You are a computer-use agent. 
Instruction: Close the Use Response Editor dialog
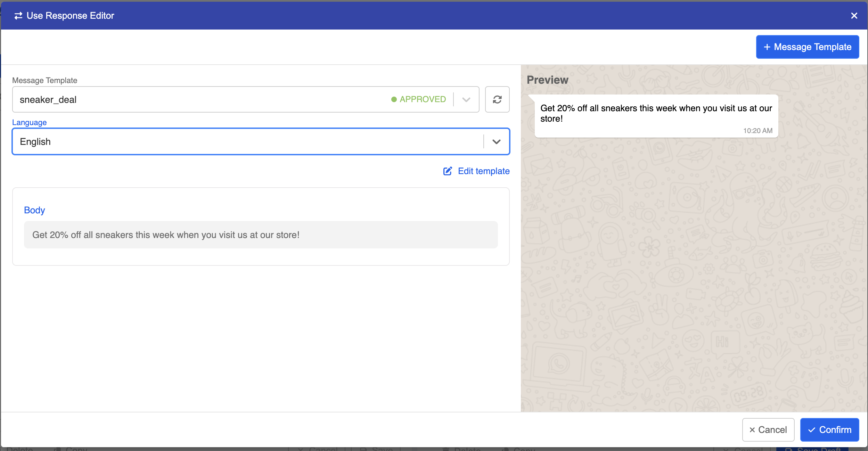(x=854, y=16)
